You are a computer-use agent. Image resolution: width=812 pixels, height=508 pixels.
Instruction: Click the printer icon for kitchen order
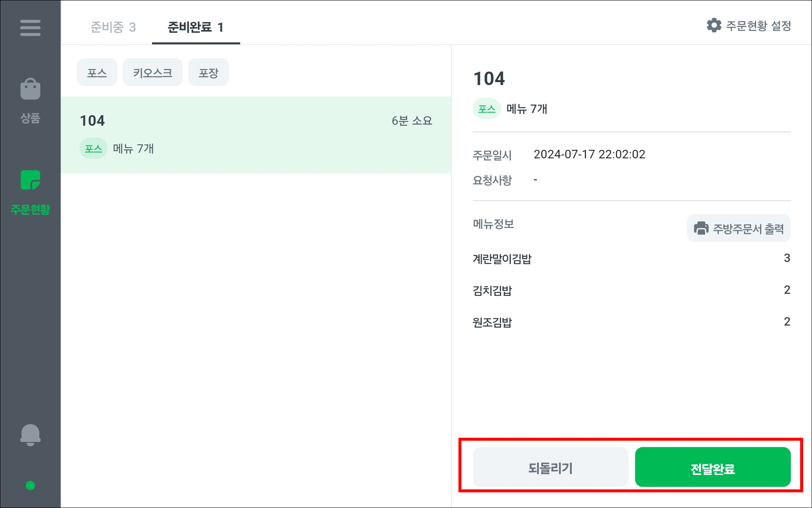click(x=701, y=228)
